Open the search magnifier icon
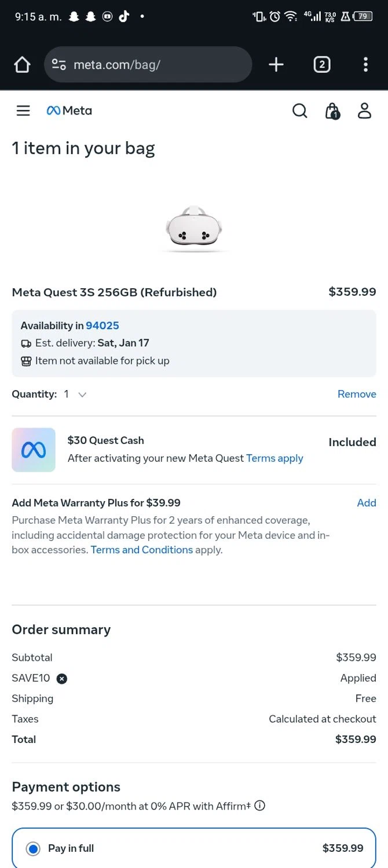This screenshot has height=868, width=388. tap(299, 111)
